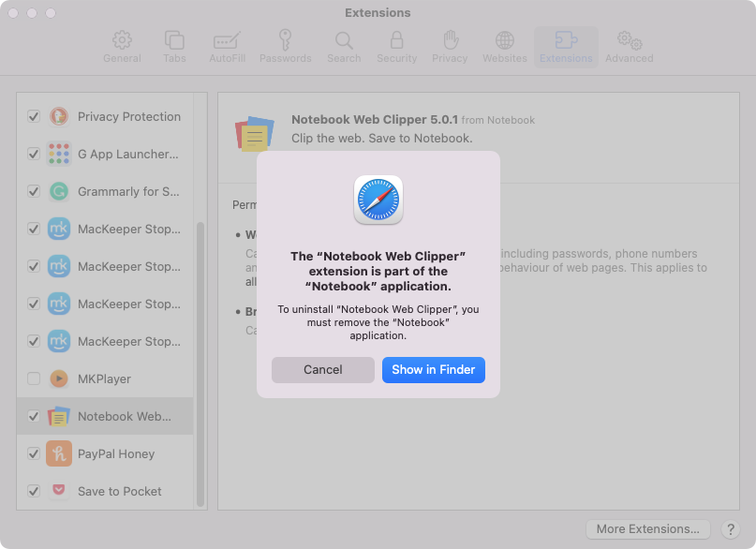Click the large Notebook Web Clipper detail icon
756x549 pixels.
(255, 134)
